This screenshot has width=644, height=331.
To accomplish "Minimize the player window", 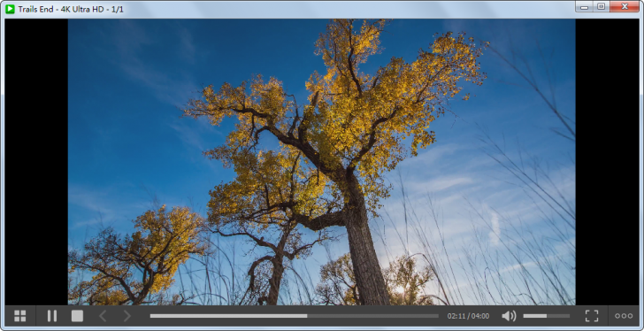I will coord(584,6).
